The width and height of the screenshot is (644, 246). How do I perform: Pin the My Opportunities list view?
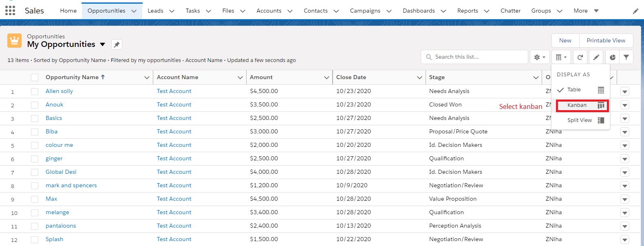[117, 44]
